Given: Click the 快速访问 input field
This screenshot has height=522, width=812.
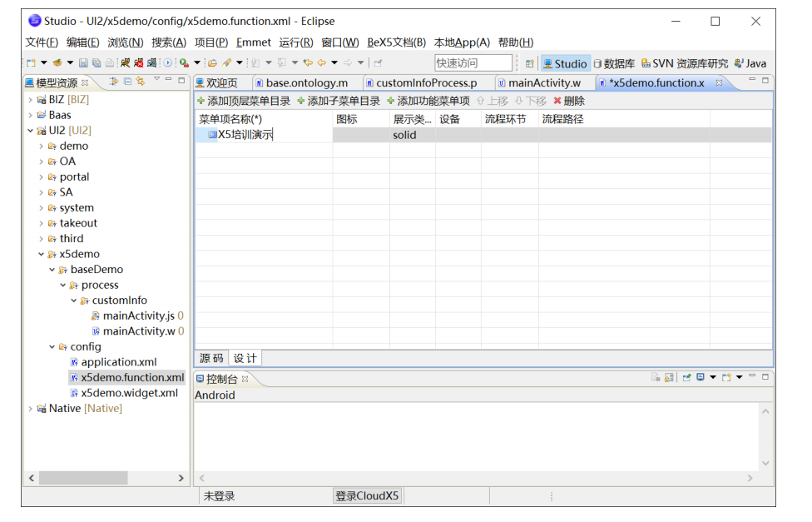Looking at the screenshot, I should 474,62.
